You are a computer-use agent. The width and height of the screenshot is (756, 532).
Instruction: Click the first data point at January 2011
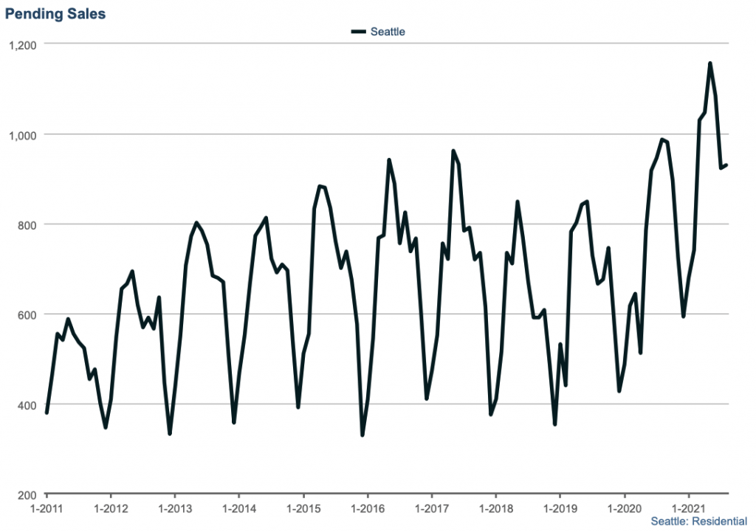[x=47, y=412]
